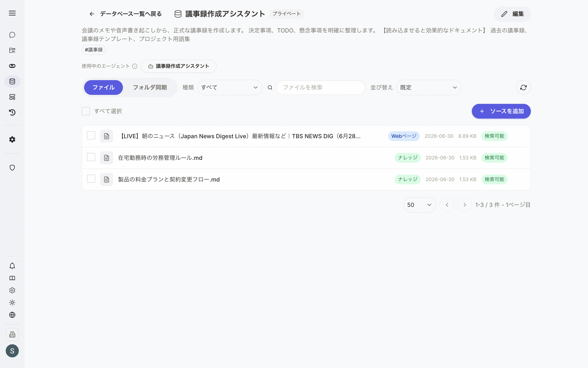
Task: Open the outline settings gear near bottom
Action: pyautogui.click(x=12, y=290)
